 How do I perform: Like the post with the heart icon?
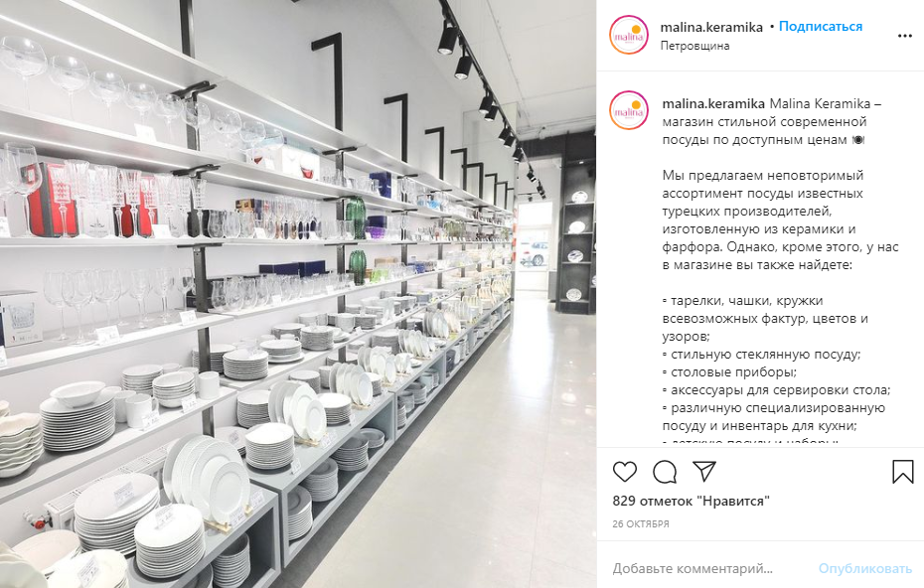[x=625, y=472]
